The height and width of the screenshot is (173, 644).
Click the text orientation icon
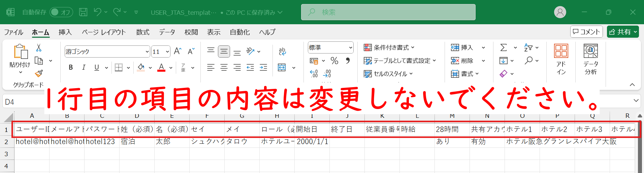pos(250,51)
